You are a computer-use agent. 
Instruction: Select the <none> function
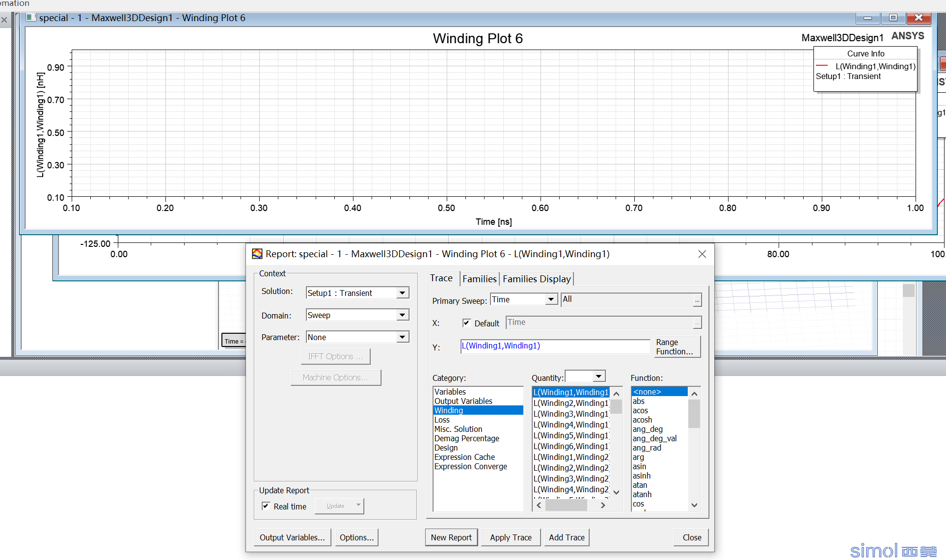[659, 392]
